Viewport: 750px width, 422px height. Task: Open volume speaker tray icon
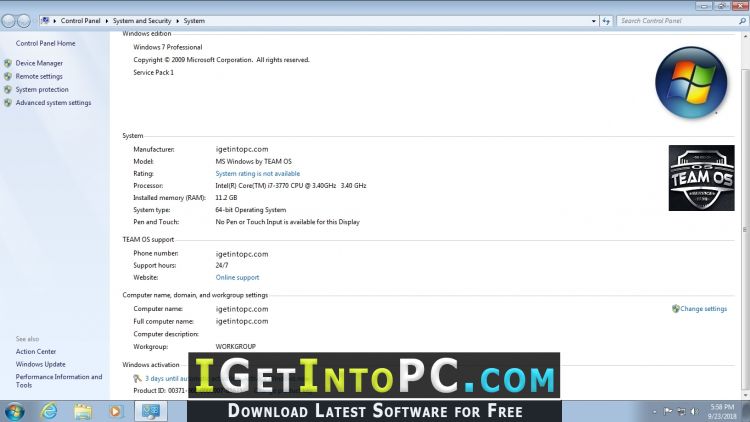(x=695, y=411)
